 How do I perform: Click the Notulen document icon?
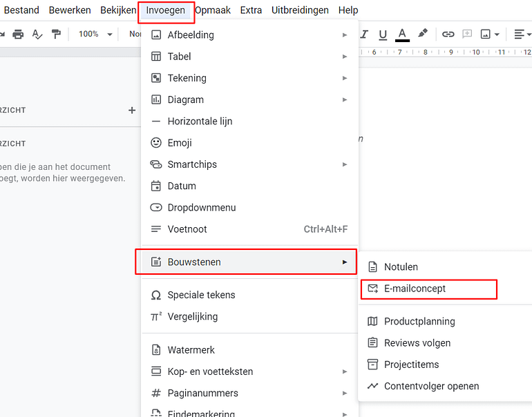click(x=372, y=266)
